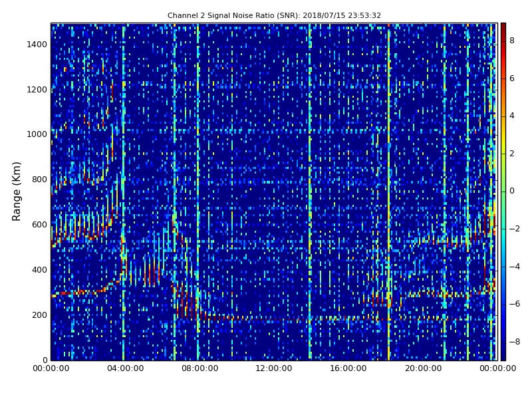Click the 600 tick label on range axis
This screenshot has height=399, width=532.
(39, 225)
